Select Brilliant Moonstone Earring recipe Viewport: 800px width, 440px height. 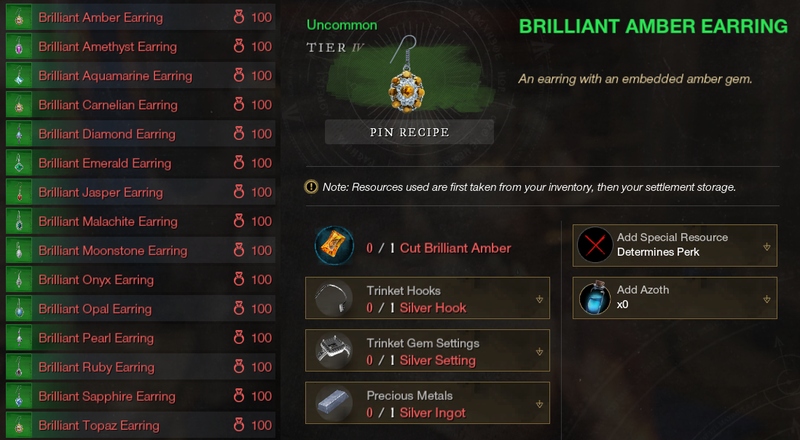pos(141,250)
